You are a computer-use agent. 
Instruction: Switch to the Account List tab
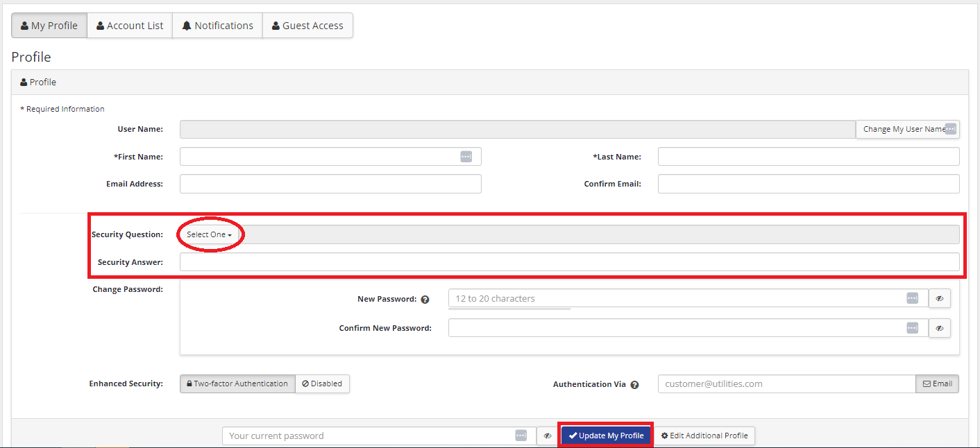click(130, 26)
